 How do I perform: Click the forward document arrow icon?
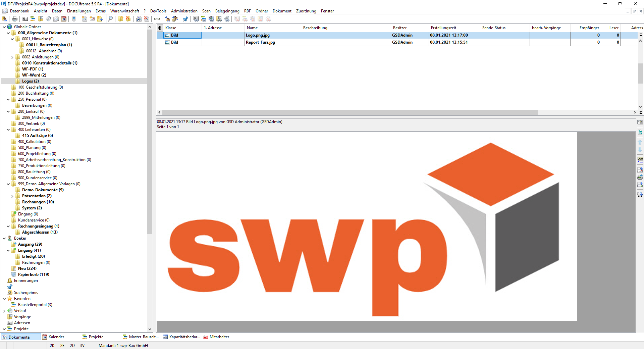(100, 19)
